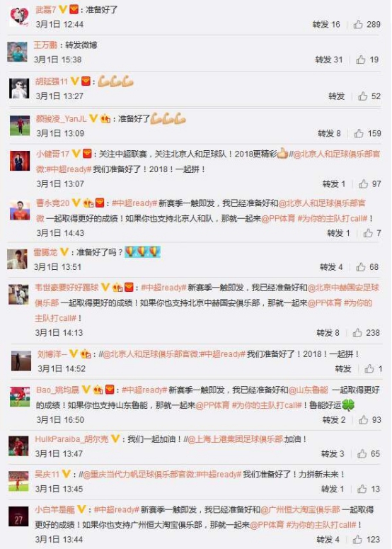Open @上海上港集团足球俱乐部 mention link
This screenshot has width=392, height=549.
coord(236,439)
